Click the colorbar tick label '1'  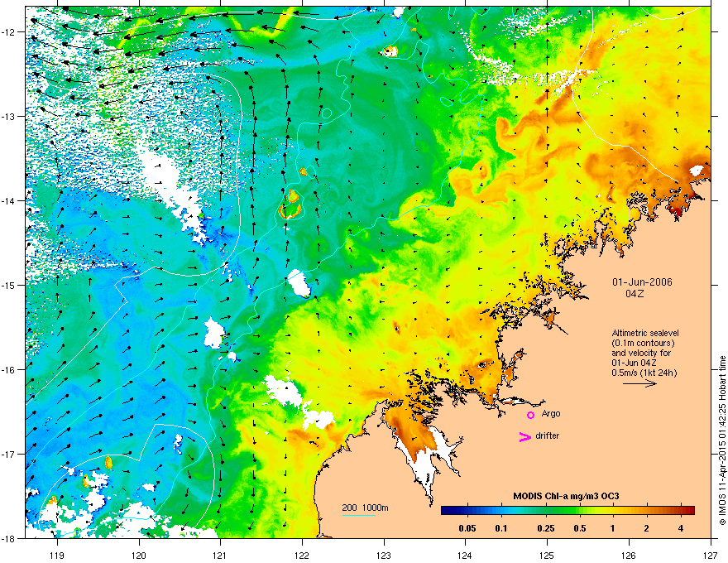pyautogui.click(x=612, y=528)
